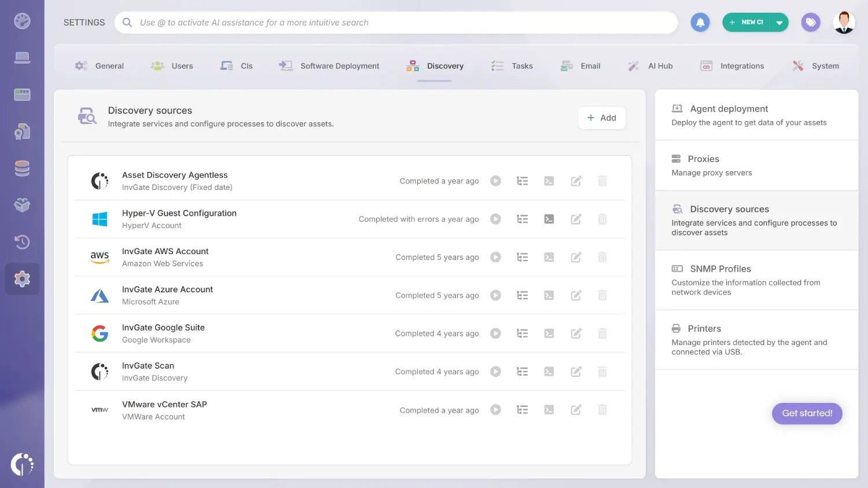Open the SNMP Profiles section
Screen dimensions: 868x488
tap(720, 269)
